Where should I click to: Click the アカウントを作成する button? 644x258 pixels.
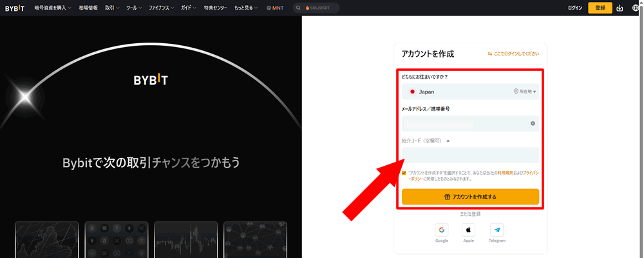[x=469, y=197]
